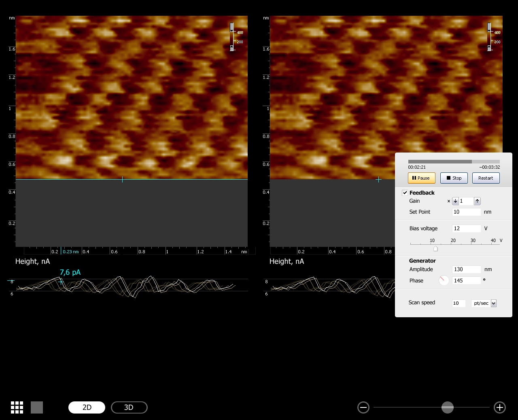Image resolution: width=518 pixels, height=420 pixels.
Task: Switch to 3D view mode
Action: 129,407
